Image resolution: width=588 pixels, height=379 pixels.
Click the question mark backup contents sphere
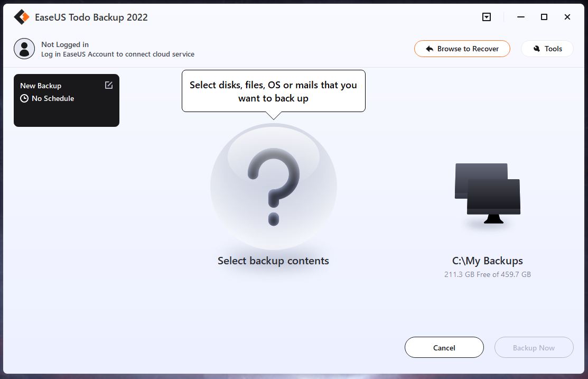[273, 187]
